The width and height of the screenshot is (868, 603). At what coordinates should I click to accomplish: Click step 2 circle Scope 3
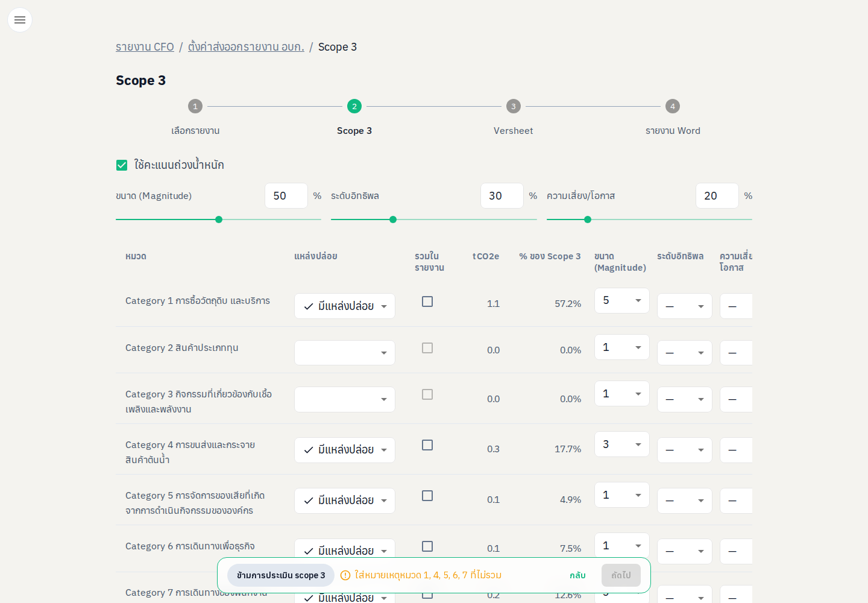click(354, 106)
